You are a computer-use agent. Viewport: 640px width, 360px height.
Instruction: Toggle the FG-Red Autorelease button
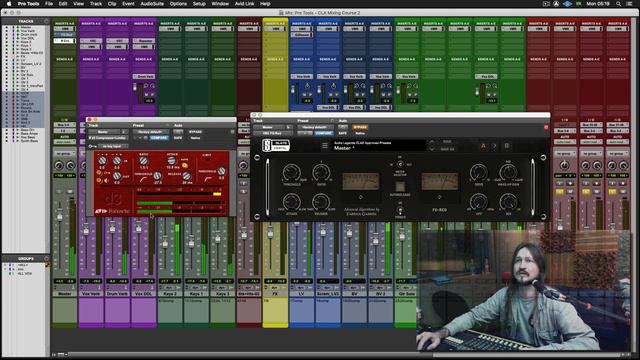coord(400,187)
